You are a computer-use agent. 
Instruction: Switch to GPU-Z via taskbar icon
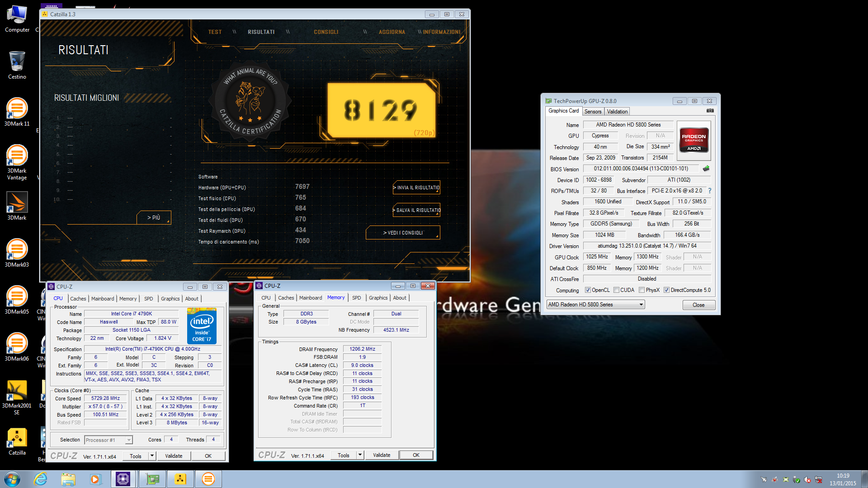click(153, 479)
